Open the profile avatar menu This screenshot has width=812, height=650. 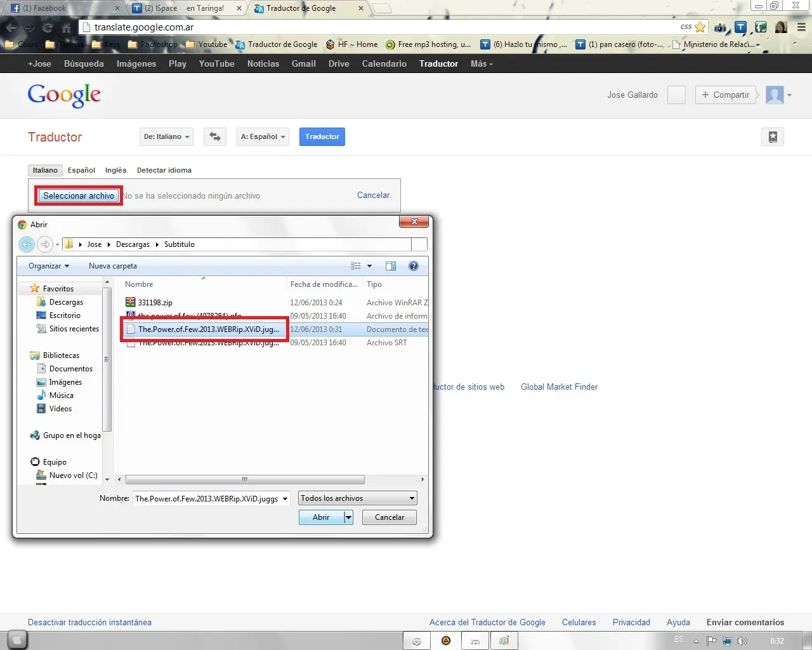click(775, 95)
